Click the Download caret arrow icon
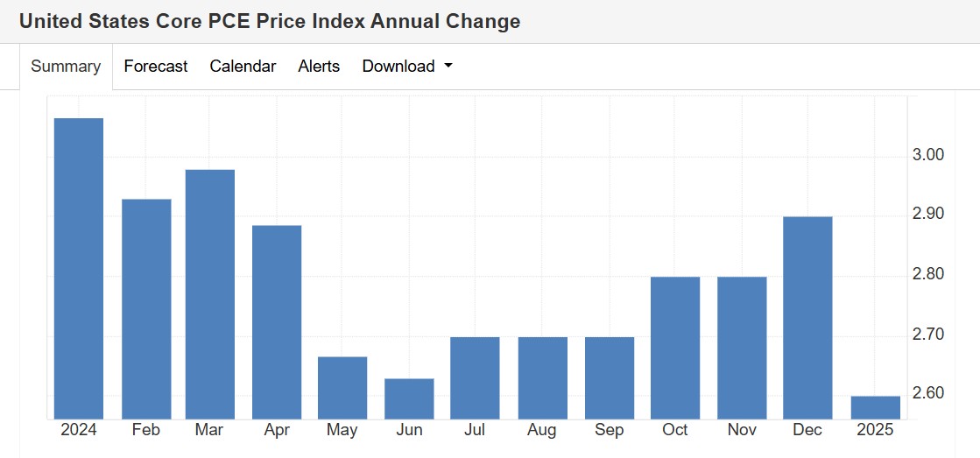 448,66
